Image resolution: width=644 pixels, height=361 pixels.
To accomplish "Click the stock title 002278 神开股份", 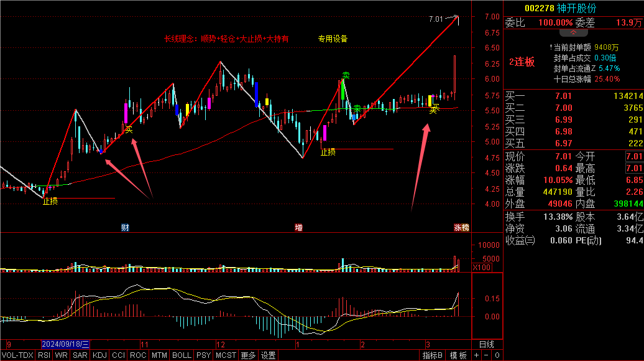I will click(x=560, y=8).
